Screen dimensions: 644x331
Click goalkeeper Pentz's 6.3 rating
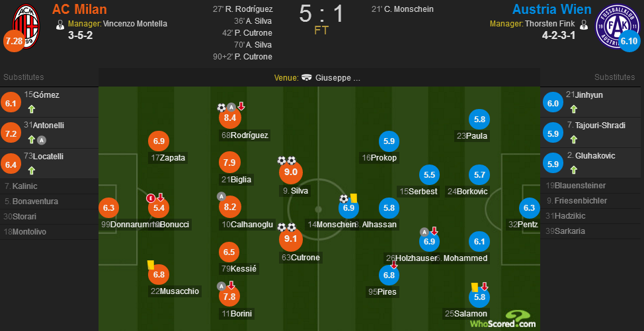[x=529, y=208]
